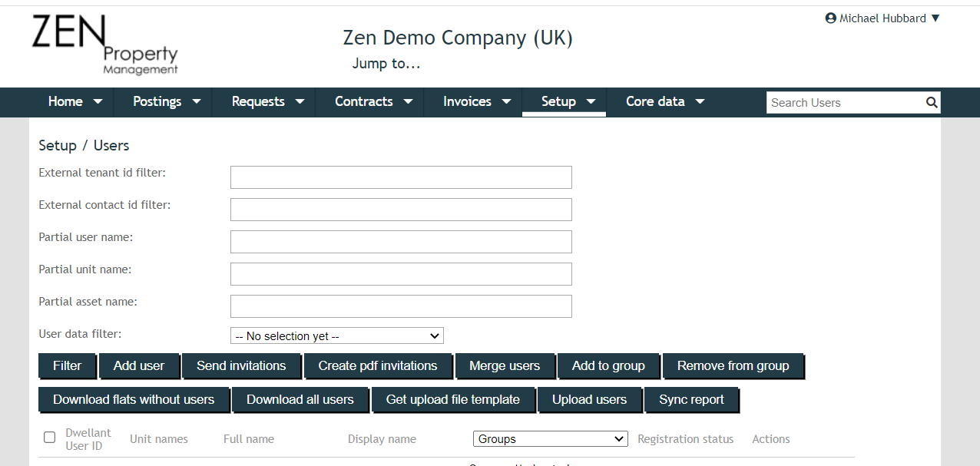Viewport: 980px width, 466px height.
Task: Click the ZEN Property Management logo
Action: (x=105, y=45)
